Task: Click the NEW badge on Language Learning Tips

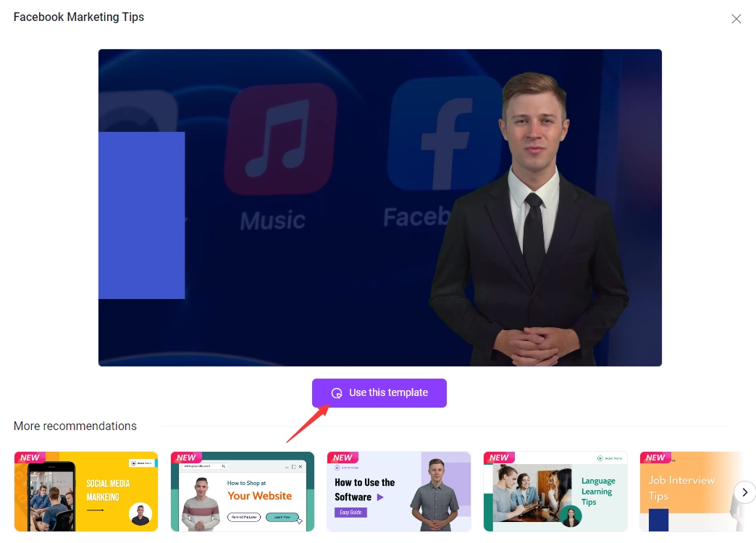Action: pyautogui.click(x=499, y=457)
